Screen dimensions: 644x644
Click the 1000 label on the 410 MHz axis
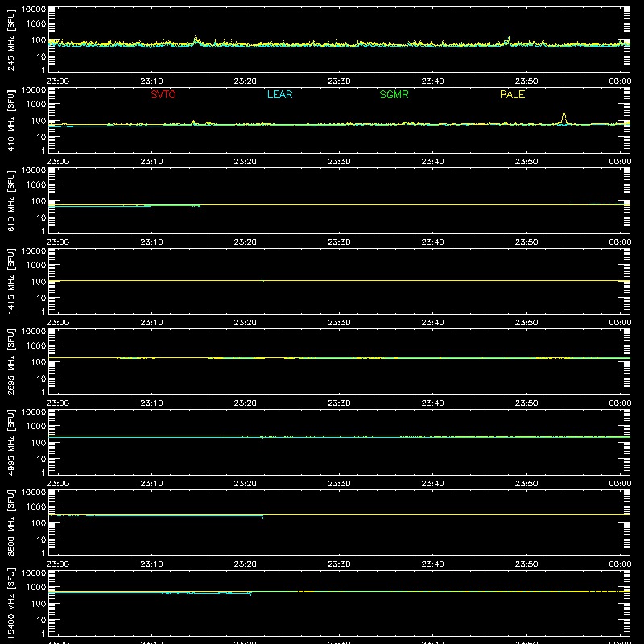36,105
